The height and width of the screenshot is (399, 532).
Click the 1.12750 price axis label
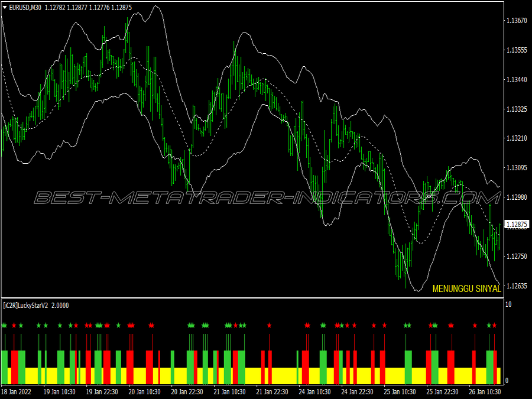[517, 257]
